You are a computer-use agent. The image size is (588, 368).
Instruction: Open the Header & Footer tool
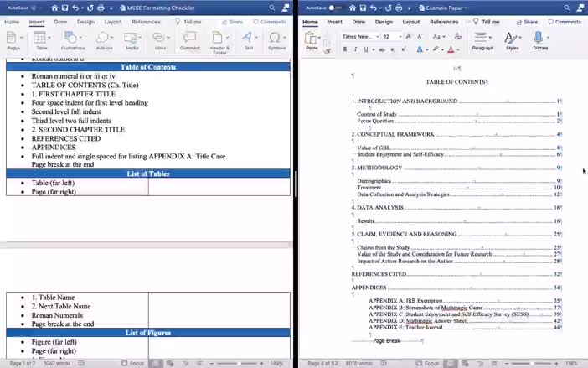[x=219, y=39]
